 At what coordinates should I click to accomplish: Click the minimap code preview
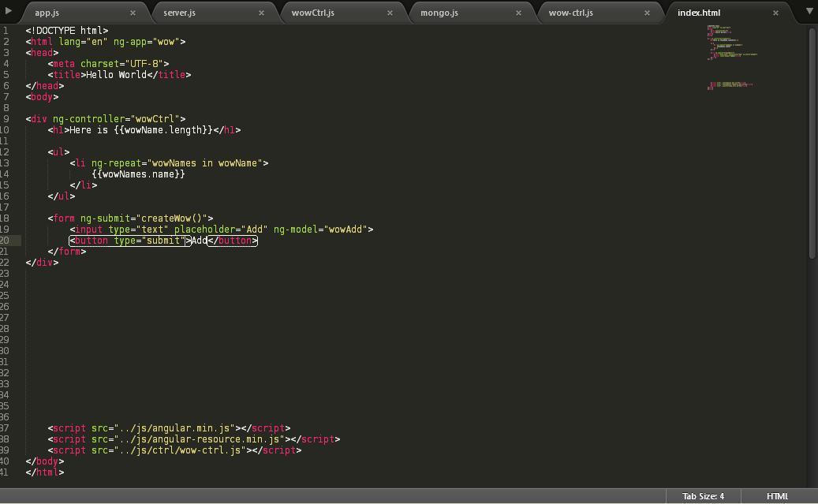pos(730,55)
